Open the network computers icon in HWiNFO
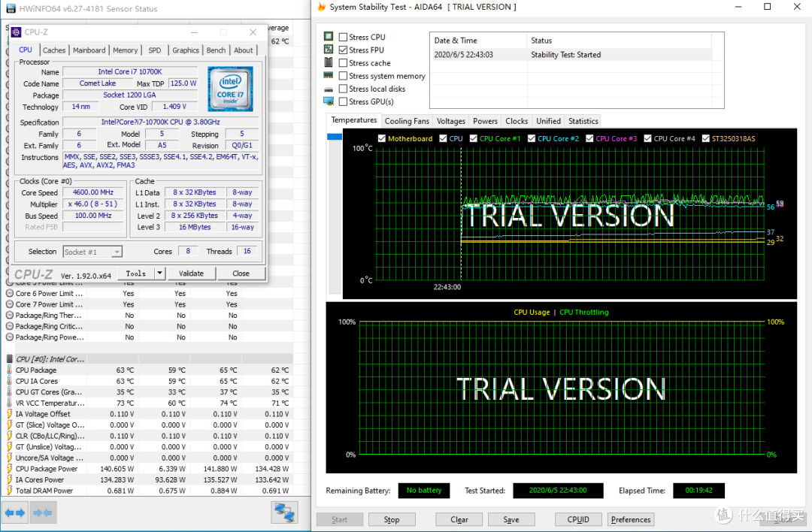This screenshot has height=532, width=812. click(284, 512)
